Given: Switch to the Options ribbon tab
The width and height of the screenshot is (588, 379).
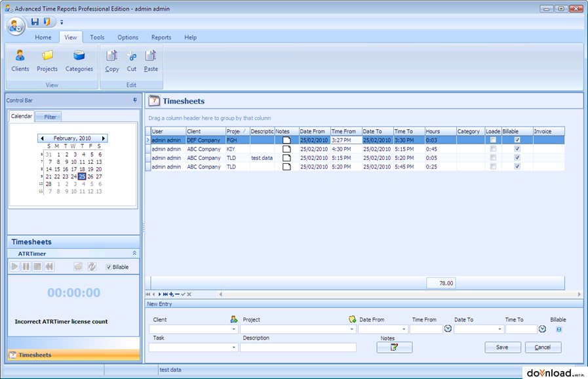Looking at the screenshot, I should point(128,37).
